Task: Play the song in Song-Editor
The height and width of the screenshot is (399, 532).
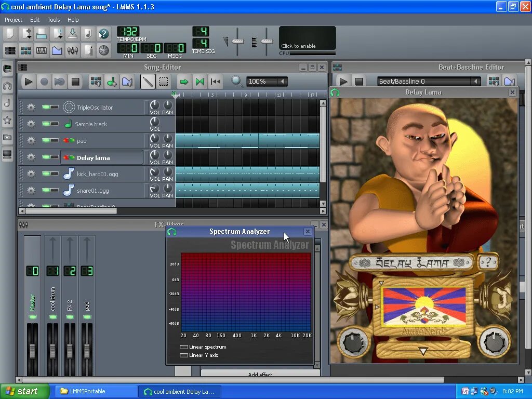Action: 29,82
